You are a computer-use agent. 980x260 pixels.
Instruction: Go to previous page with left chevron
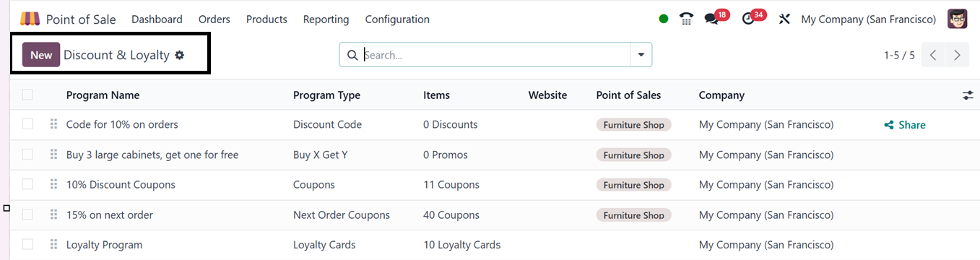[x=934, y=55]
